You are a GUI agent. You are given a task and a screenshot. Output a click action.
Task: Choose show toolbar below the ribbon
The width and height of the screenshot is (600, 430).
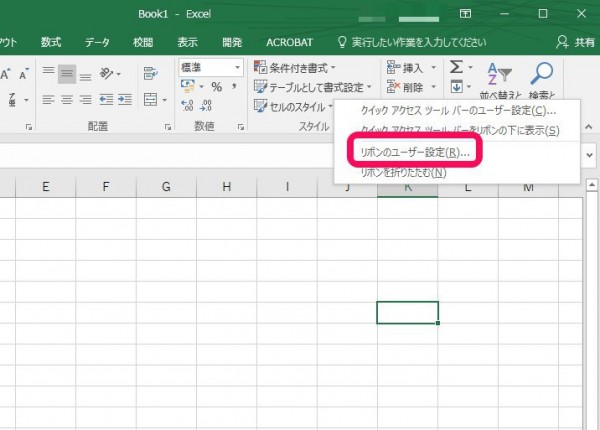pos(458,130)
